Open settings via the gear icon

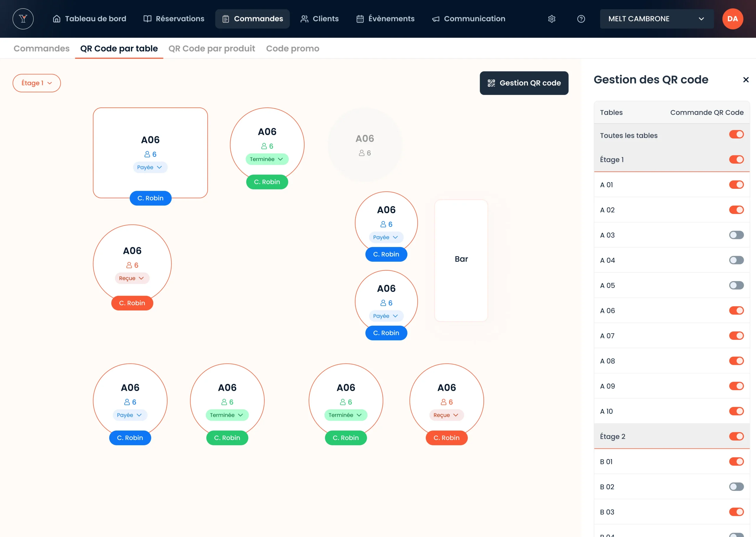click(552, 19)
